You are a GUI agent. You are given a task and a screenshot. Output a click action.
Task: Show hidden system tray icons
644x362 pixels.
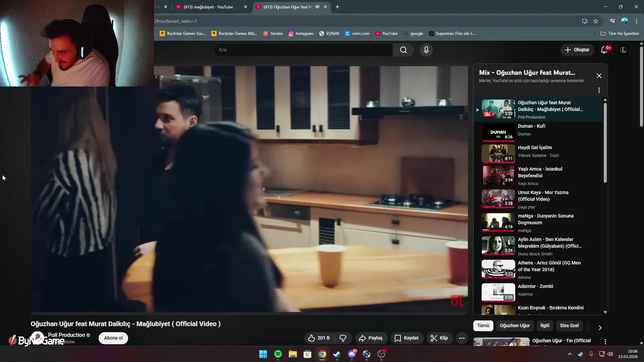[x=570, y=354]
